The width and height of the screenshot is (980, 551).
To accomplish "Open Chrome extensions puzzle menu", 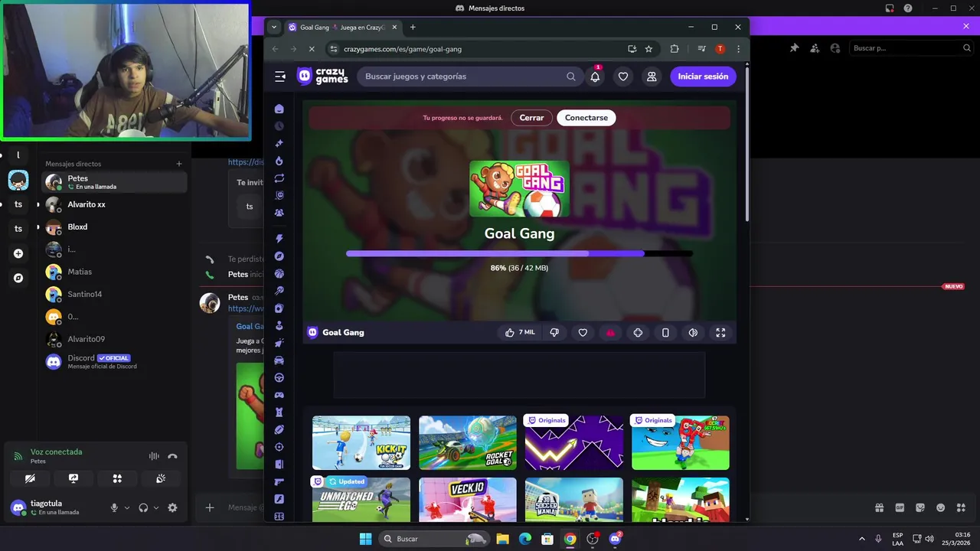I will click(x=675, y=49).
